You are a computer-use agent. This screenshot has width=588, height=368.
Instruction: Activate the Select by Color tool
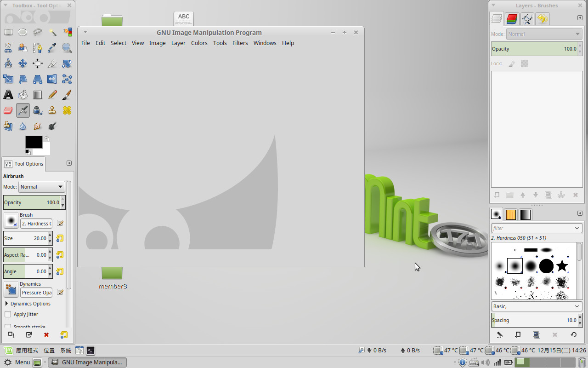(67, 32)
